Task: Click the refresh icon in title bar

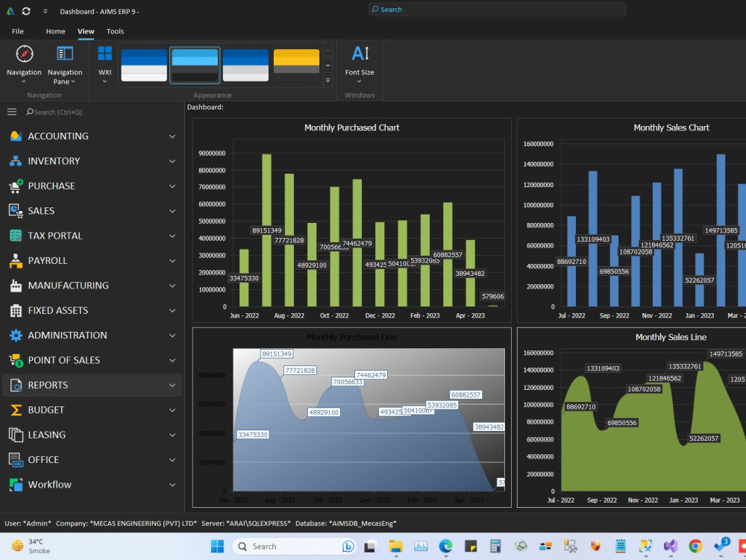Action: (x=26, y=11)
